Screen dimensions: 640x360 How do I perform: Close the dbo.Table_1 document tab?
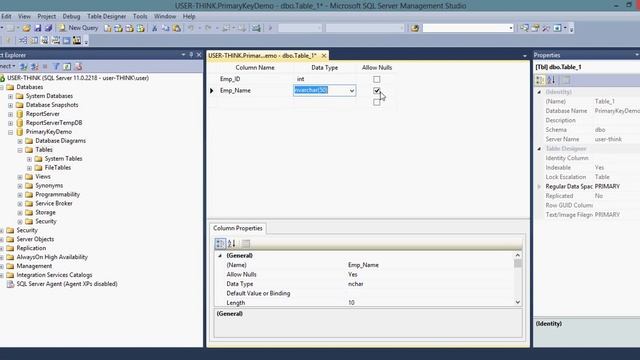tap(324, 56)
